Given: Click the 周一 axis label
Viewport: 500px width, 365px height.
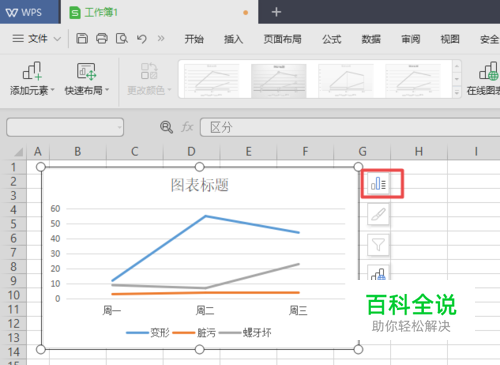Looking at the screenshot, I should click(x=112, y=311).
